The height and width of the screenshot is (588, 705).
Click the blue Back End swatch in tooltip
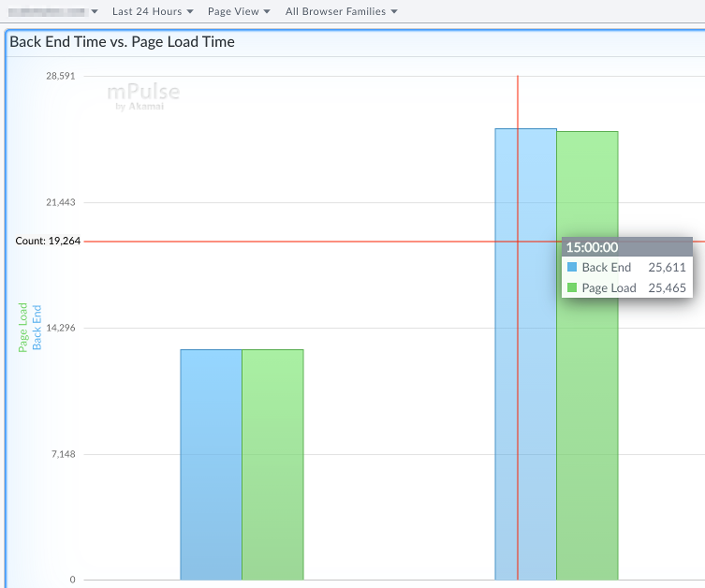(572, 268)
